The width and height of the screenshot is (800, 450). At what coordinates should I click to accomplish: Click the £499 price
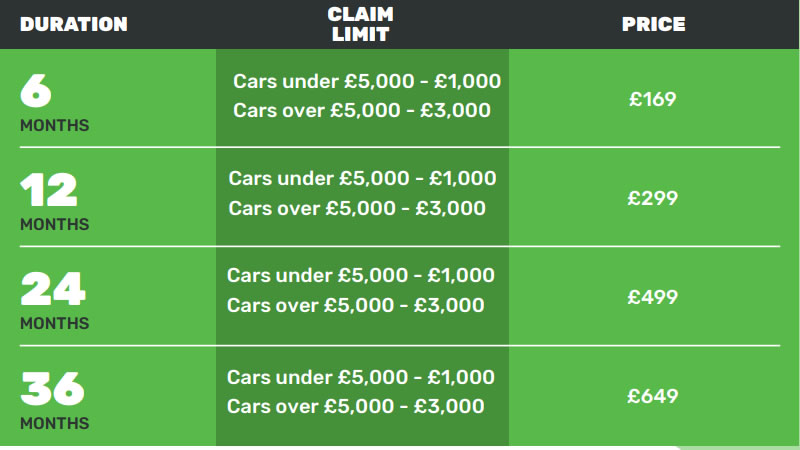[653, 297]
